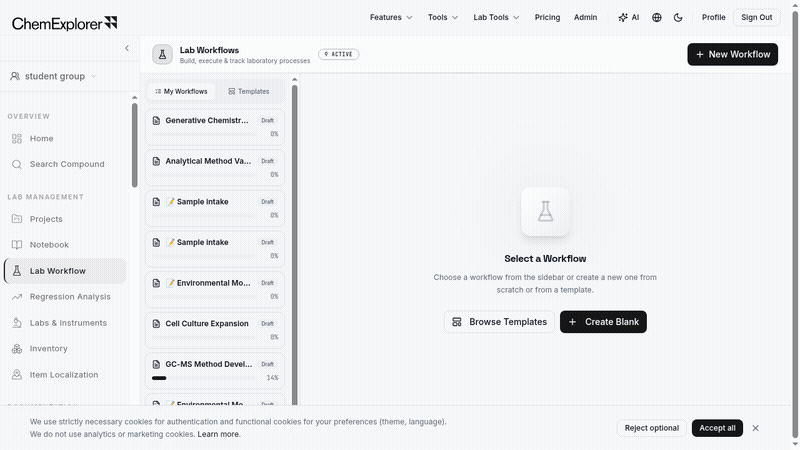The width and height of the screenshot is (800, 450).
Task: Open the Labs & Instruments page
Action: 65,323
